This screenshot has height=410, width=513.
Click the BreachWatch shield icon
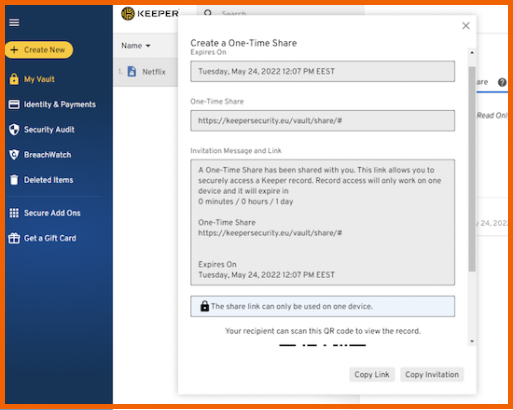click(x=14, y=155)
